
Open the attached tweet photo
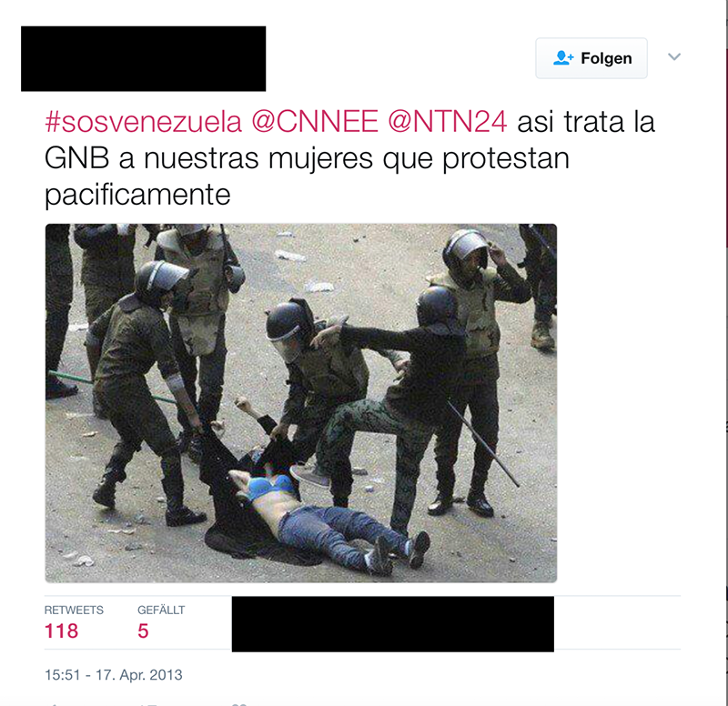[301, 403]
